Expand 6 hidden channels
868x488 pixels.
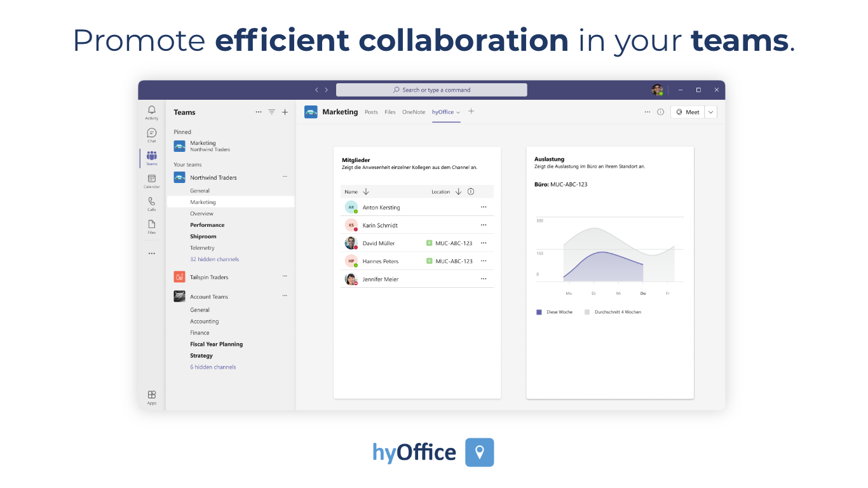pos(213,367)
